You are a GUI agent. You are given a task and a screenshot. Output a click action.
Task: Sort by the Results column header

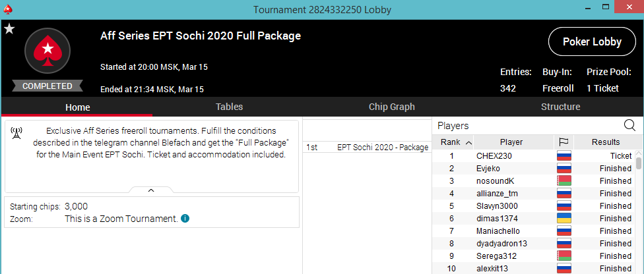tap(604, 142)
